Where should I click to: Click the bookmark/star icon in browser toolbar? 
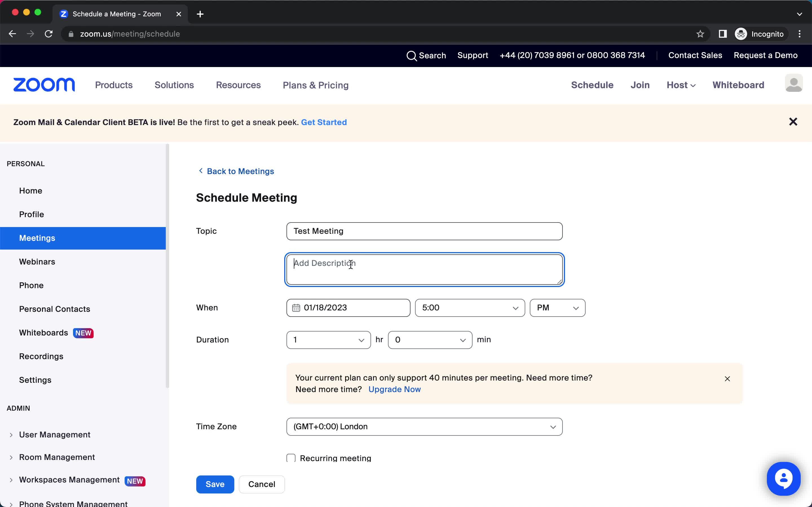700,34
